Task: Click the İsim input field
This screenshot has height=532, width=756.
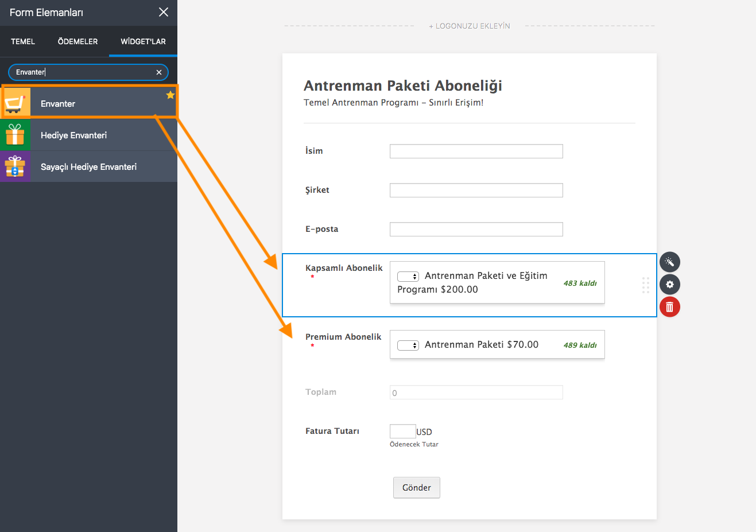Action: (476, 152)
